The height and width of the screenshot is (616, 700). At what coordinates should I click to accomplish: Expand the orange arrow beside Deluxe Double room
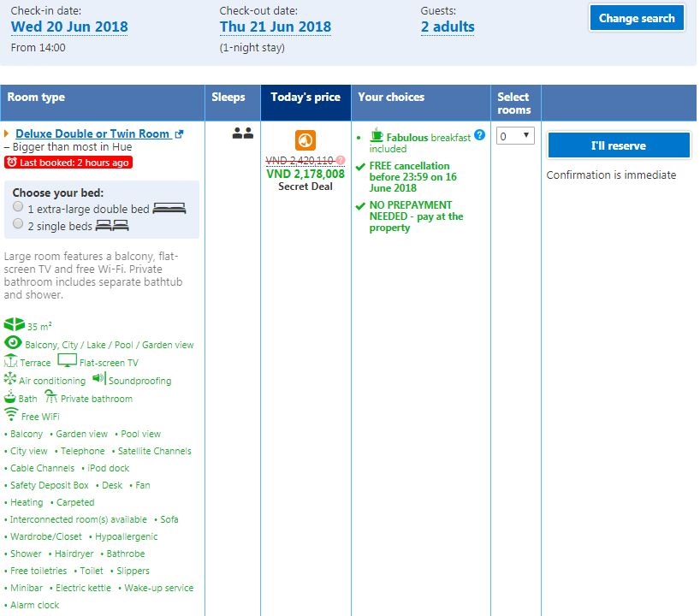[x=8, y=134]
